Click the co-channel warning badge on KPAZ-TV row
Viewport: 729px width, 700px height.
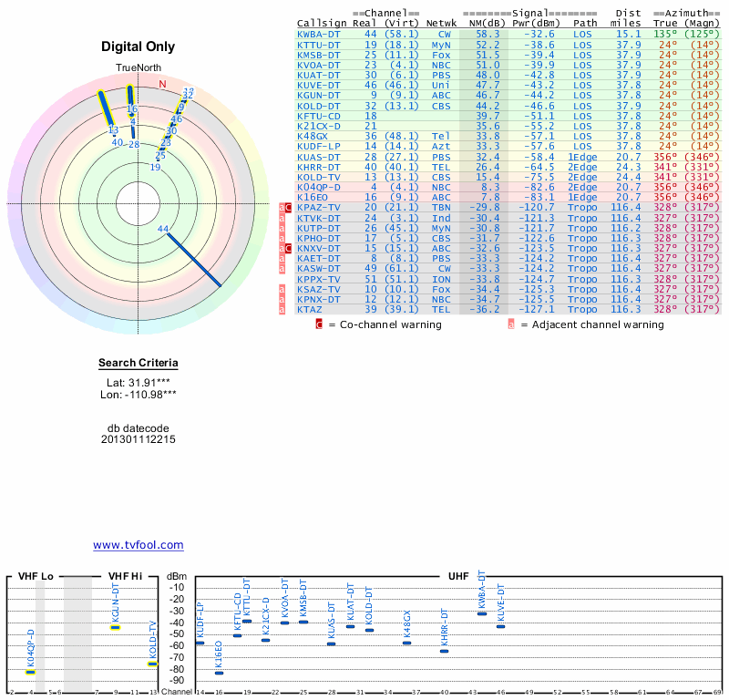(x=288, y=208)
